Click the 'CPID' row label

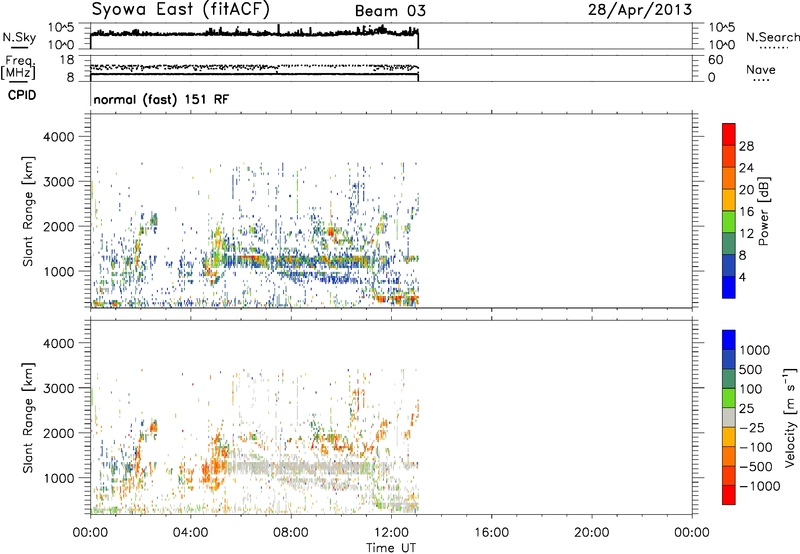click(22, 95)
